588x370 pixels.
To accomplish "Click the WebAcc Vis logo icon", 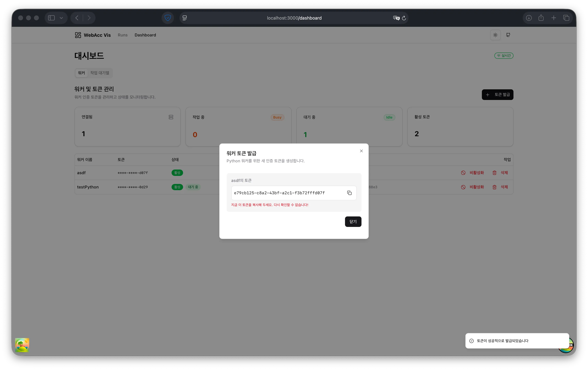I will click(x=78, y=35).
